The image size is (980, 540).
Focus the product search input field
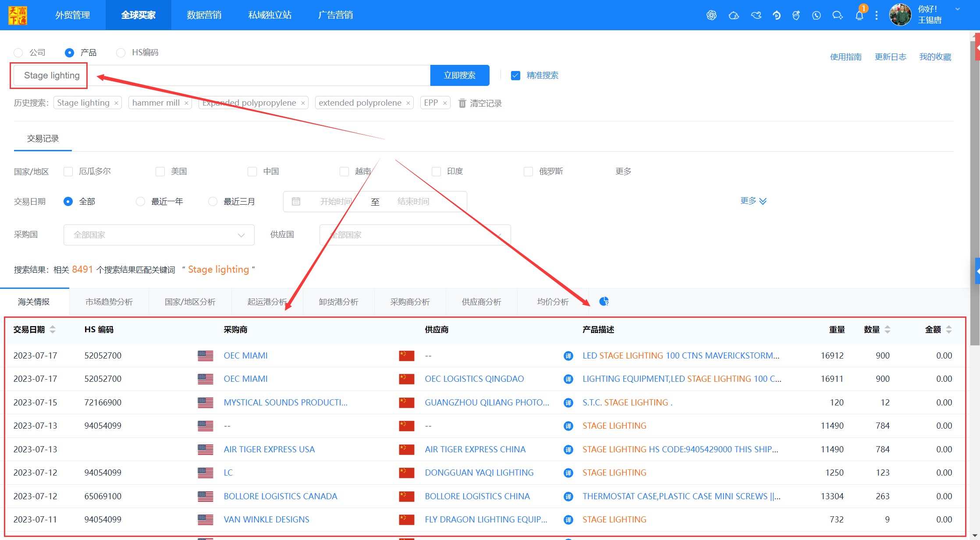coord(222,75)
